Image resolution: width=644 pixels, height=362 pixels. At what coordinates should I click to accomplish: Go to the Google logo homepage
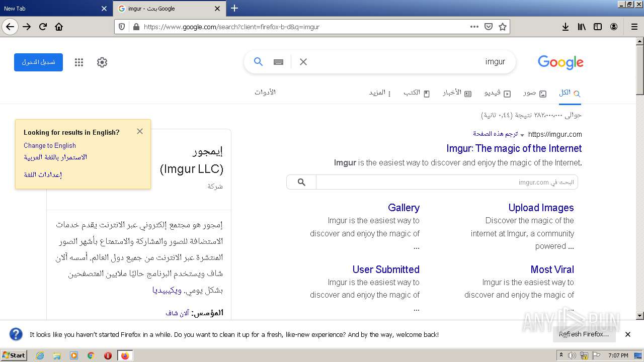click(x=560, y=62)
